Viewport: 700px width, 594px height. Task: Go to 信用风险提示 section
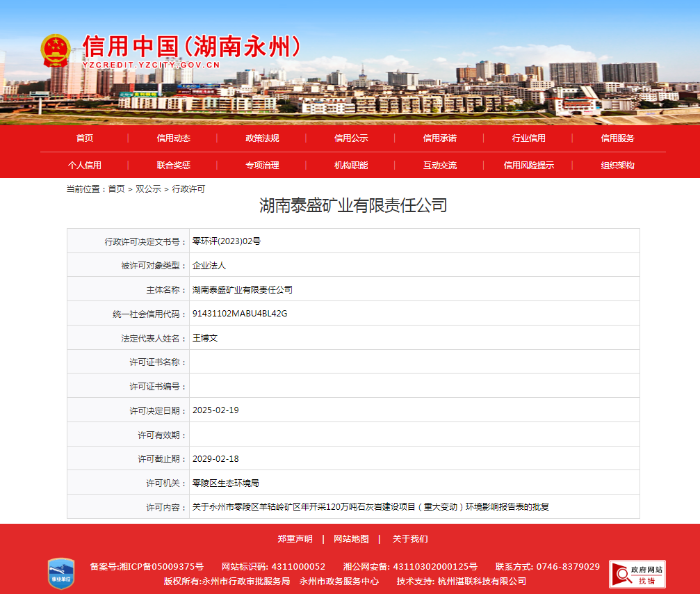[528, 166]
